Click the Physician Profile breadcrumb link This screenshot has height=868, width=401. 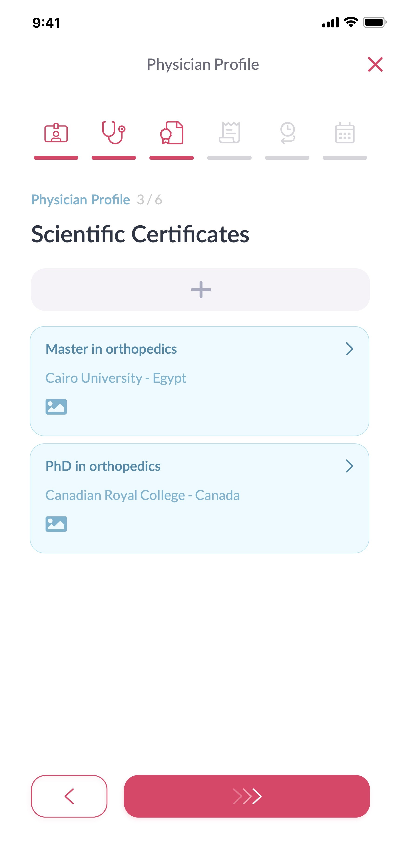coord(80,200)
